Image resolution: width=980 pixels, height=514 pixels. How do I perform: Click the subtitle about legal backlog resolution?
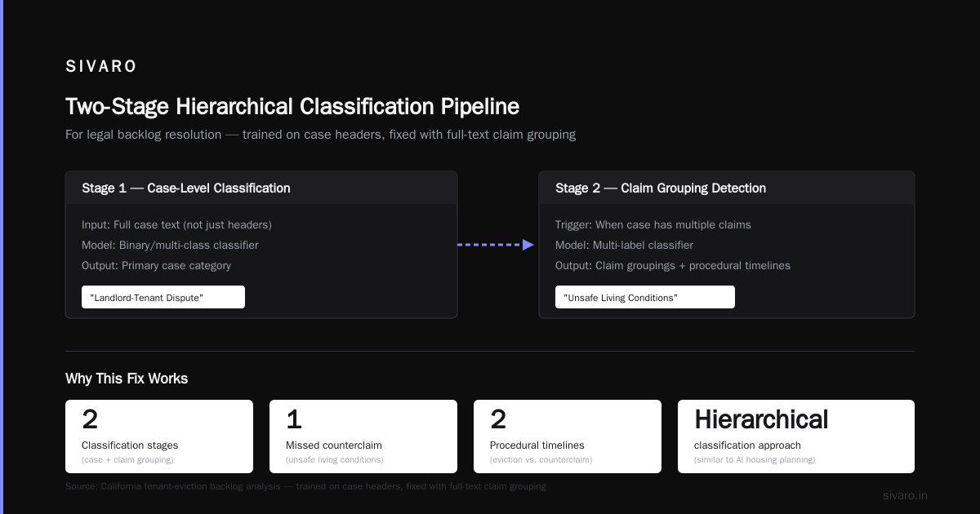tap(320, 135)
